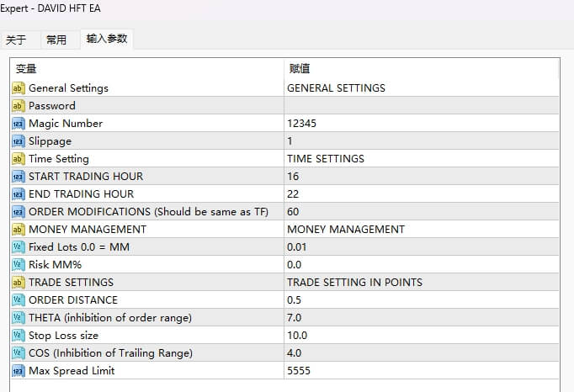574x392 pixels.
Task: Click the decimal icon beside Fixed Lots
Action: (19, 247)
